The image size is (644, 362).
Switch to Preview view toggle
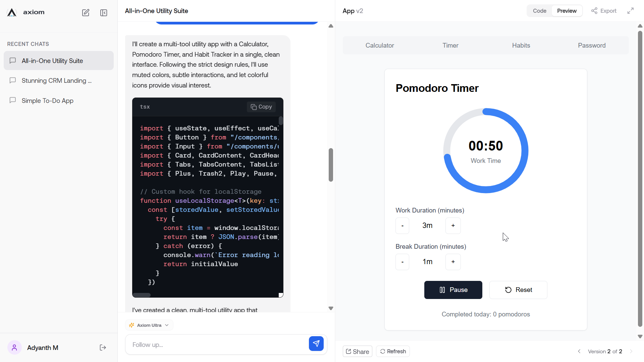coord(567,11)
